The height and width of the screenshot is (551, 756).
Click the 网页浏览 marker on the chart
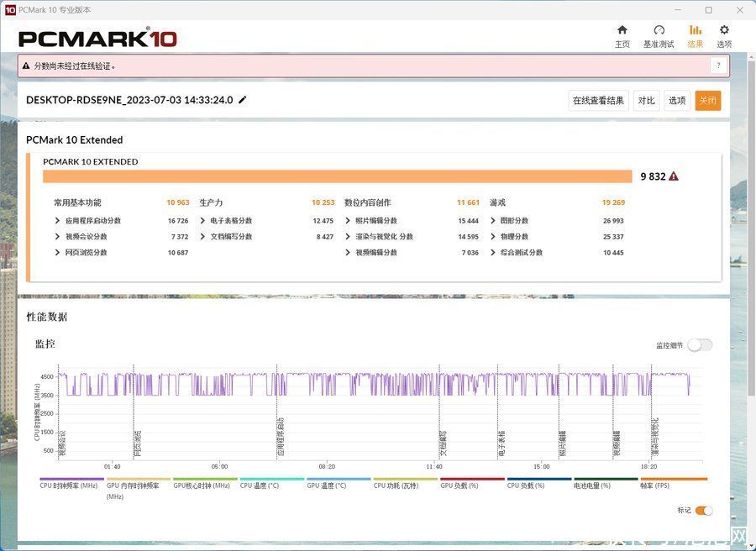click(x=137, y=443)
